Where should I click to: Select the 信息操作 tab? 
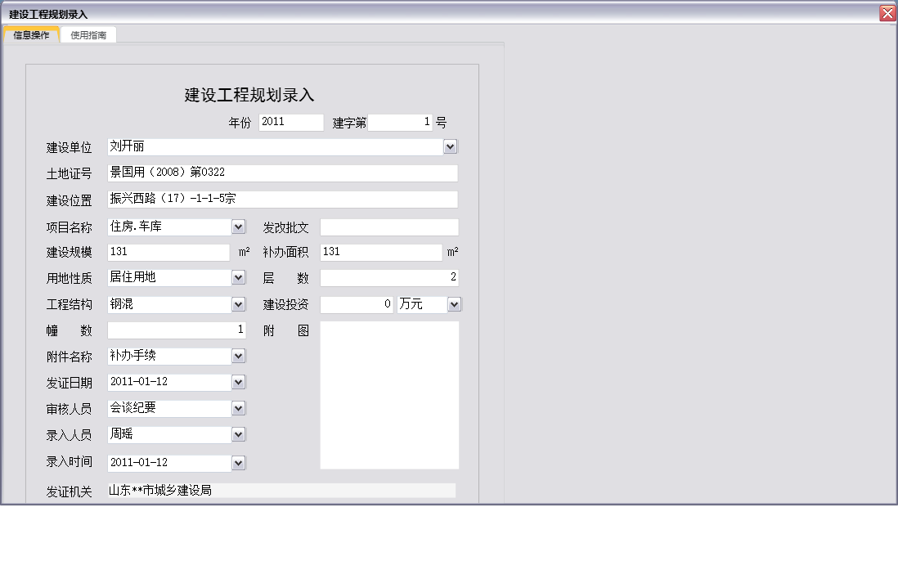coord(31,35)
